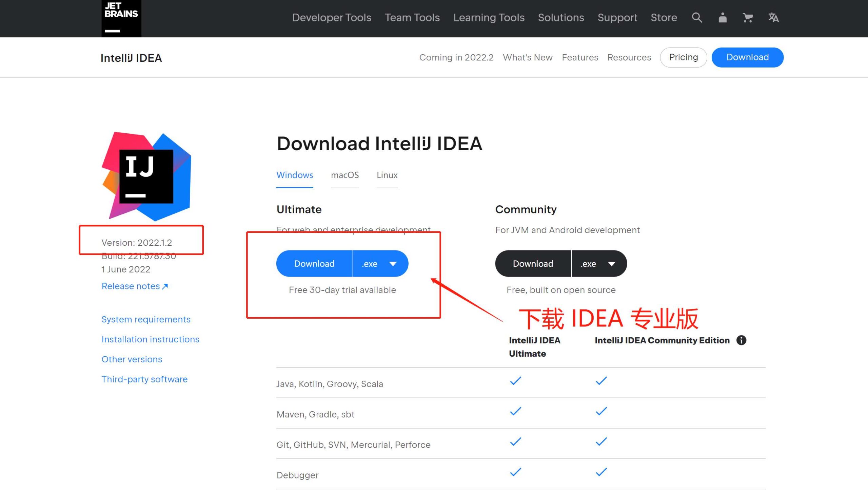Click 'Version: 2022.1.2' text
This screenshot has height=490, width=868.
click(137, 243)
